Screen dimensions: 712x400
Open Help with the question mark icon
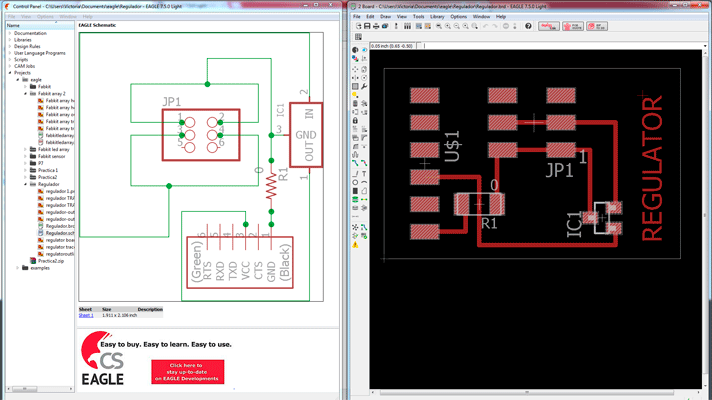click(x=528, y=26)
